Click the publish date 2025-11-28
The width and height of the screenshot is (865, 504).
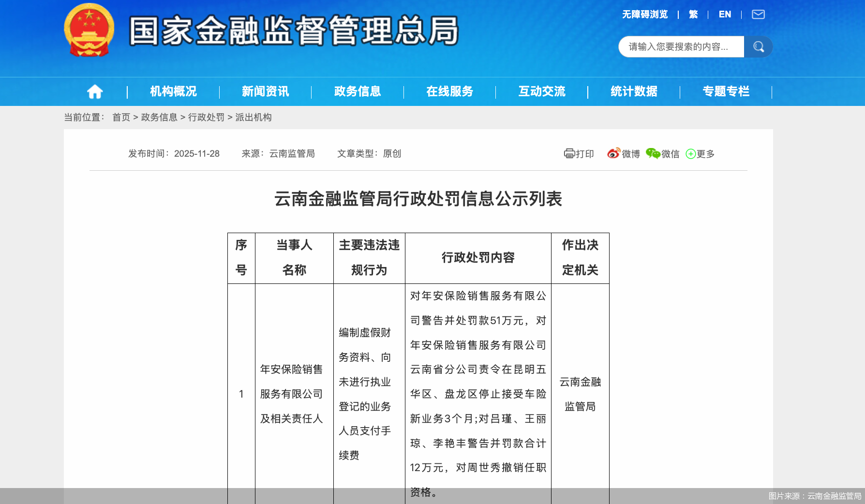(x=197, y=154)
